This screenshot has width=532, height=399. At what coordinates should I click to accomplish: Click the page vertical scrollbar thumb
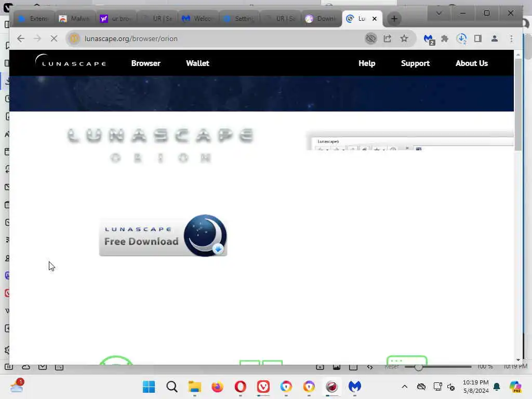click(x=518, y=103)
